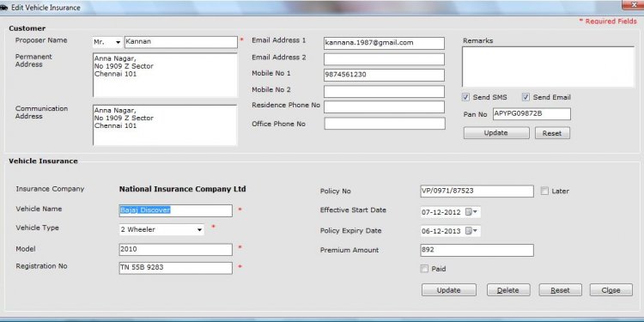
Task: Click Reset button in Customer section
Action: pos(552,133)
